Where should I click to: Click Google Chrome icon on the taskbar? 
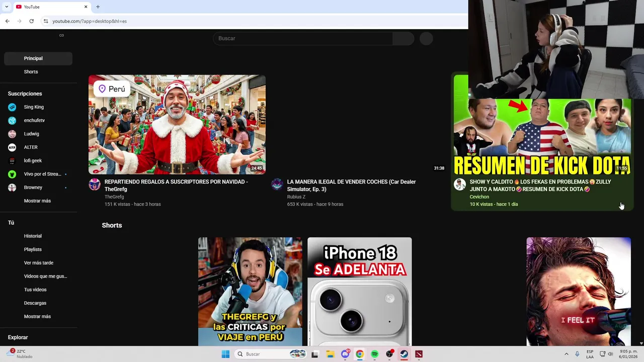360,354
